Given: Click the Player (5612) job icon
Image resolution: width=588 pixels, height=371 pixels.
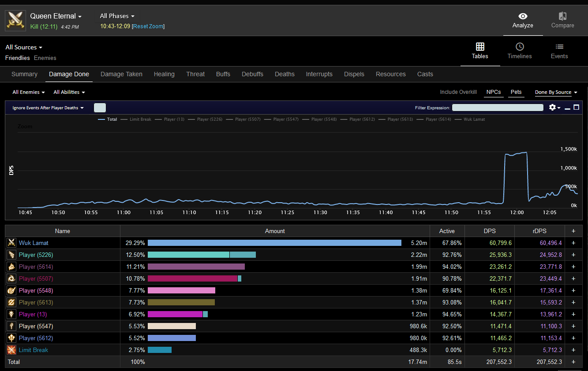Looking at the screenshot, I should pos(11,338).
